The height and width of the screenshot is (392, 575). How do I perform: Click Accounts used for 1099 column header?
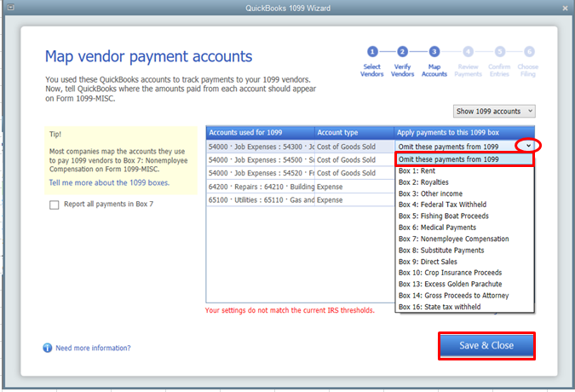pyautogui.click(x=261, y=132)
